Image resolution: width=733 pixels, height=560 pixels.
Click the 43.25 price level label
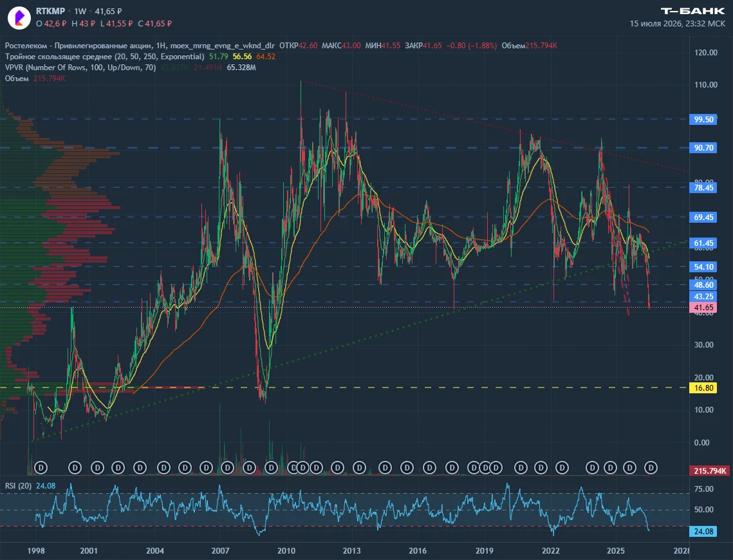tap(703, 296)
